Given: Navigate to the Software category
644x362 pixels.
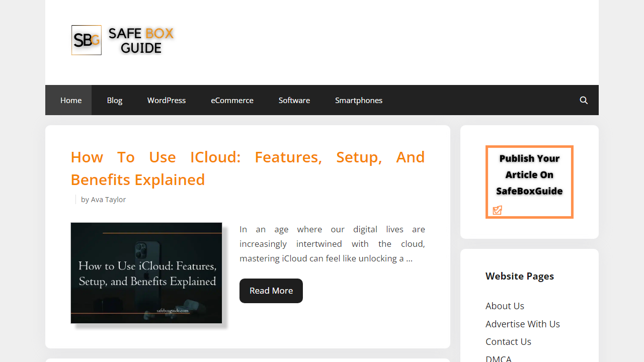Looking at the screenshot, I should [x=294, y=100].
